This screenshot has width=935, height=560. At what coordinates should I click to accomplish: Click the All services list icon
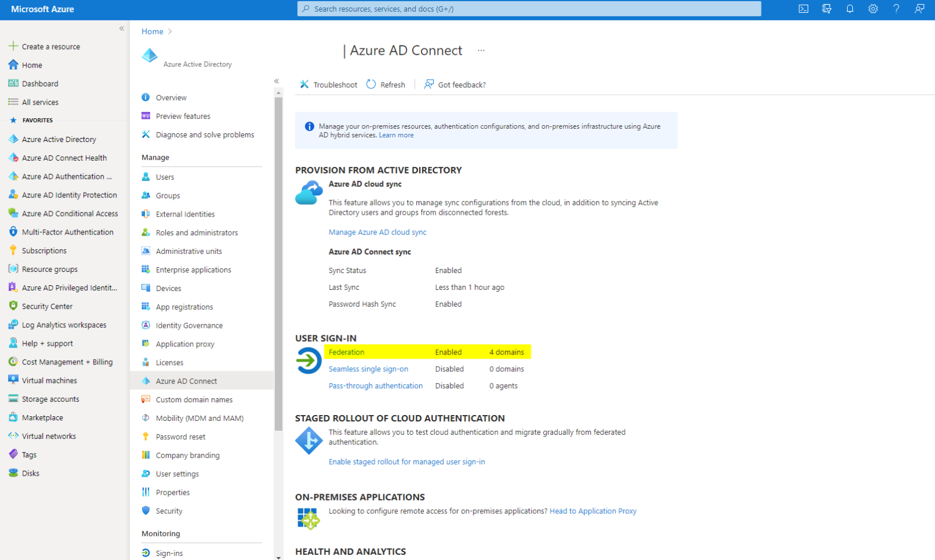[13, 102]
